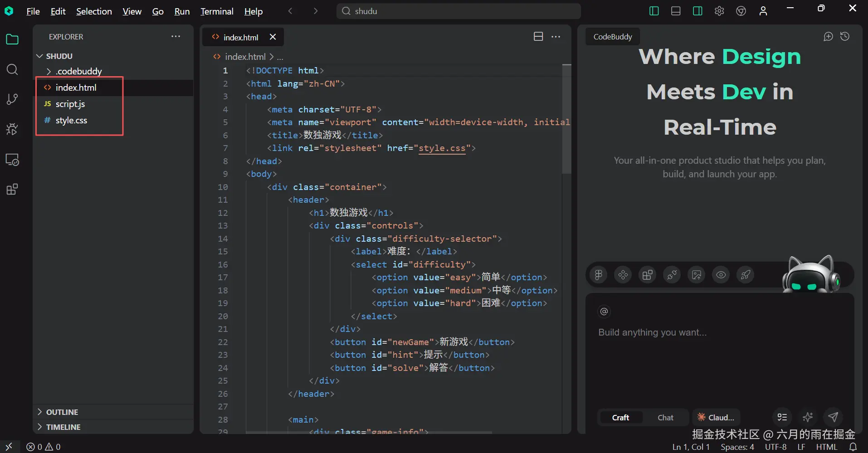Open style.css in the explorer
This screenshot has width=868, height=453.
71,120
